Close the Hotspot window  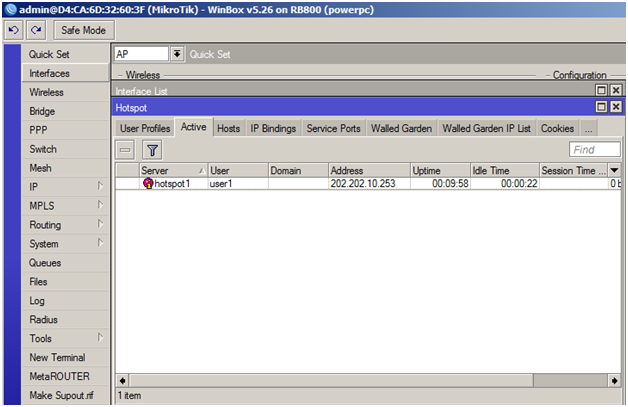[x=616, y=107]
